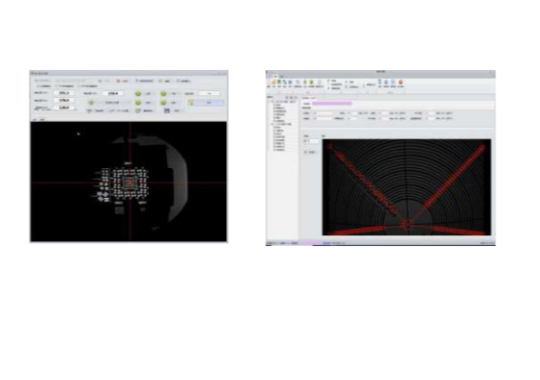
Task: Click the red square icon in left window's top row
Action: coord(118,81)
